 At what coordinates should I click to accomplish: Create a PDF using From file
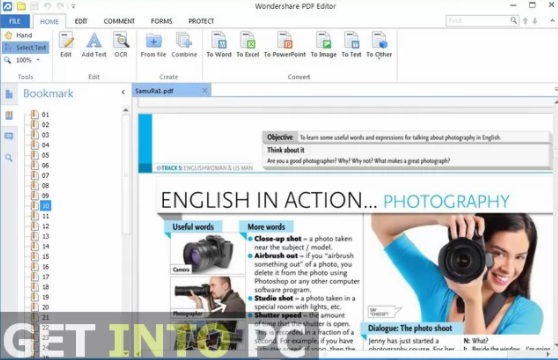tap(153, 44)
